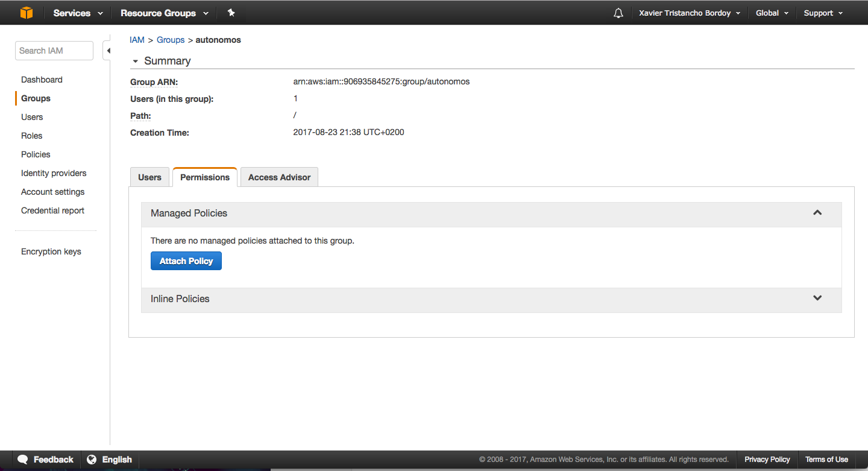This screenshot has height=471, width=868.
Task: Open the AWS home cube logo
Action: click(x=26, y=13)
